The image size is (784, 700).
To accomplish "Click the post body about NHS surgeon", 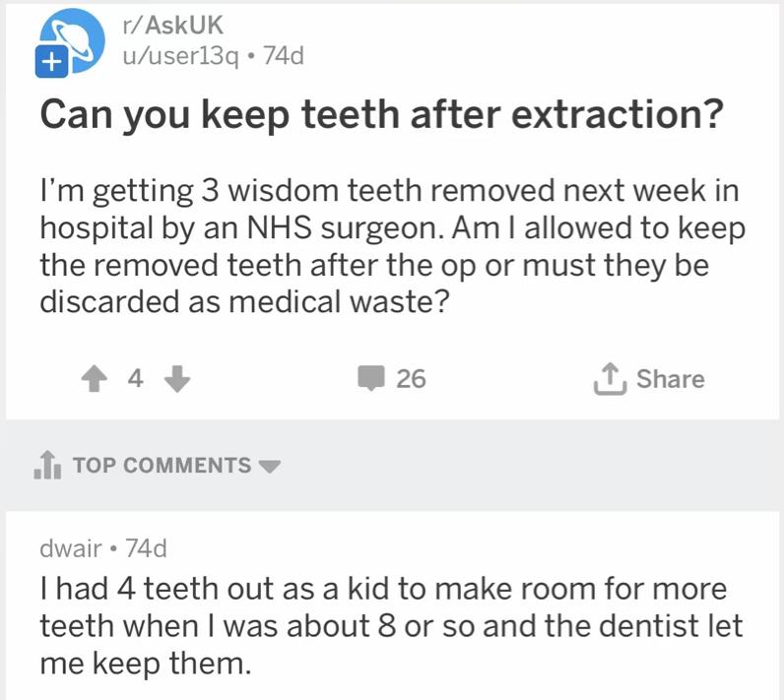I will point(392,243).
